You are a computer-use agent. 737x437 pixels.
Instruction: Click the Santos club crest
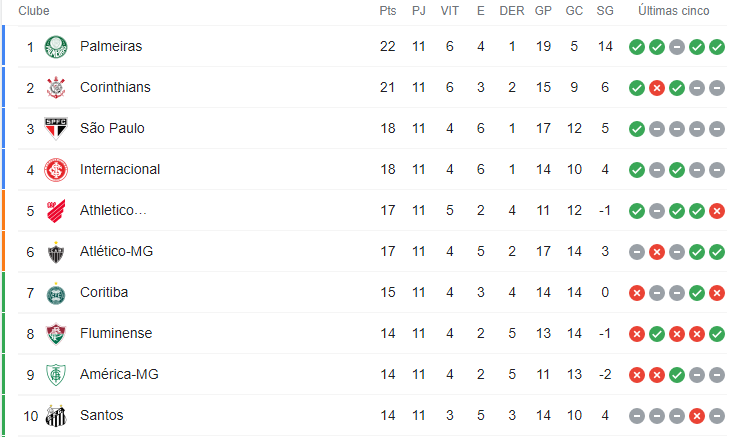pyautogui.click(x=56, y=416)
